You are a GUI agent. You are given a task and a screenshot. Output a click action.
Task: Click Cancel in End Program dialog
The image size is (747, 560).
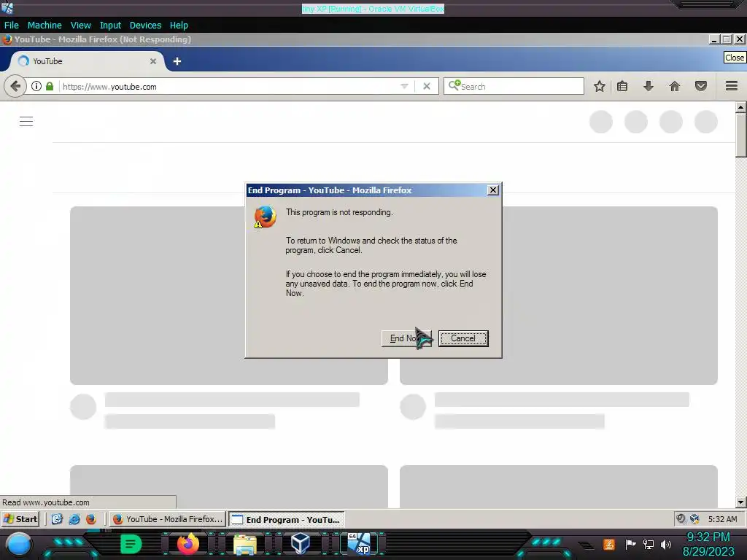point(463,338)
